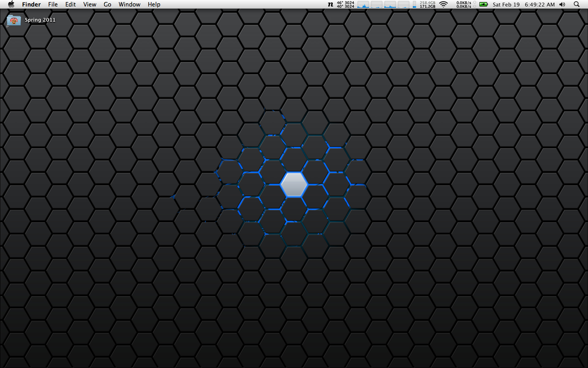Click the date and time clock

coord(523,4)
